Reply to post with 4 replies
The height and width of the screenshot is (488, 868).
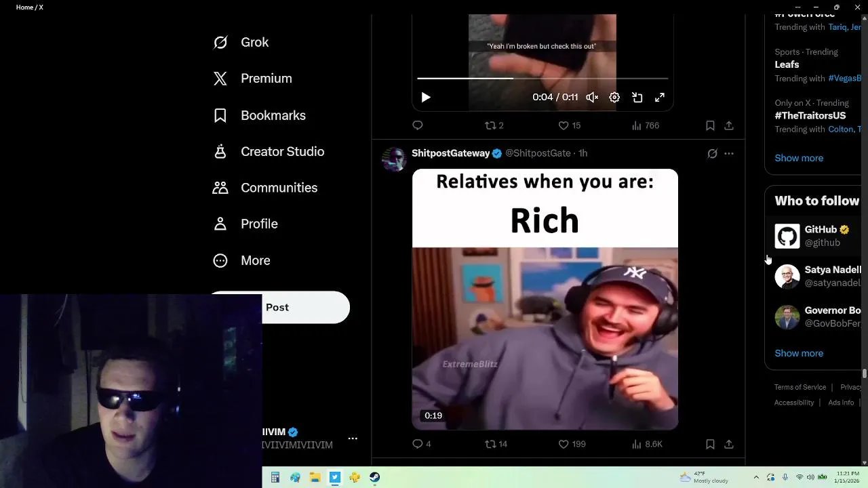tap(422, 444)
